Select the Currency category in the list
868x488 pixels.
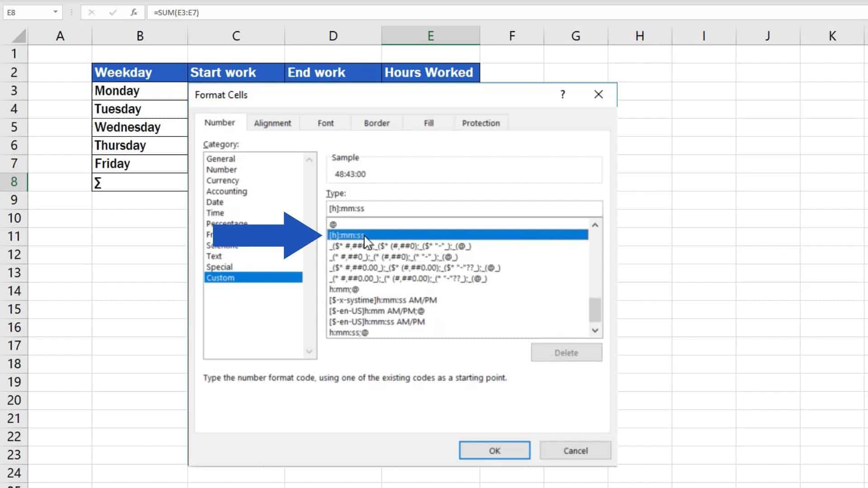[222, 180]
